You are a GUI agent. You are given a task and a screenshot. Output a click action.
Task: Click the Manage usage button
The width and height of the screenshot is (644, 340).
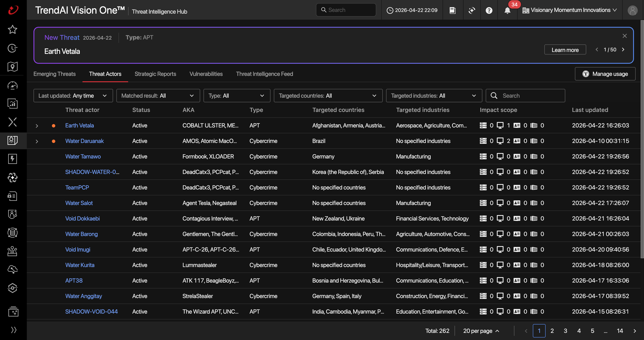tap(605, 74)
